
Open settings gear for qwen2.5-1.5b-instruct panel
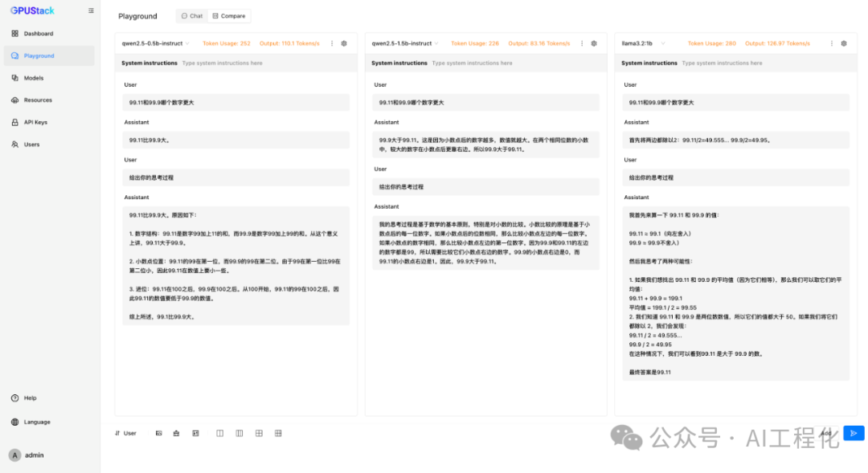coord(594,43)
